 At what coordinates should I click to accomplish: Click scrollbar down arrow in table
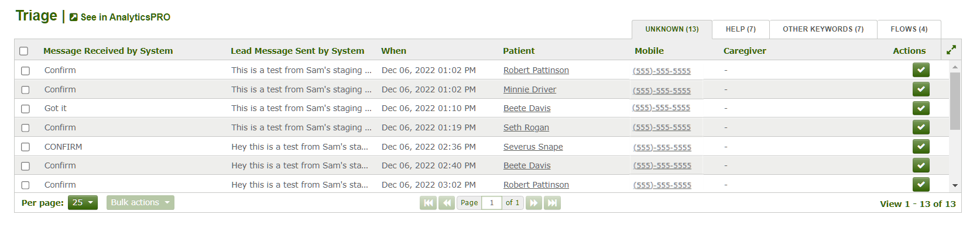point(955,186)
